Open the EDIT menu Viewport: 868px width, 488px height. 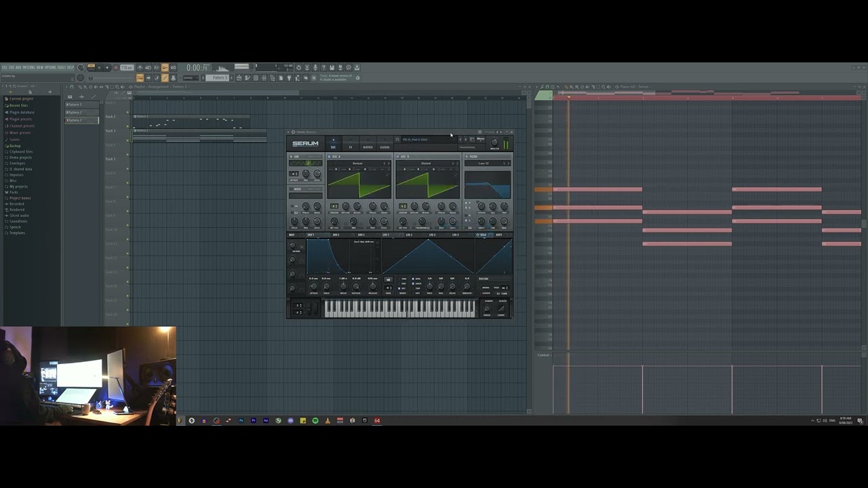12,67
